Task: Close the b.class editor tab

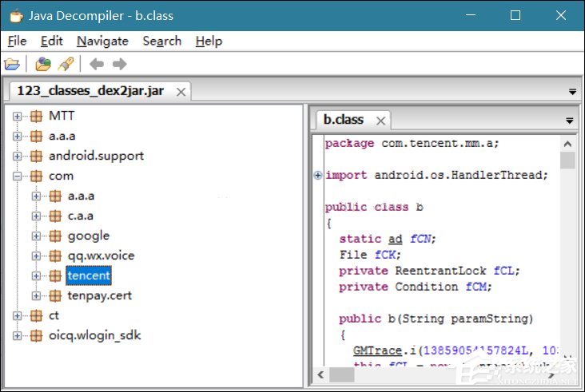Action: (380, 121)
